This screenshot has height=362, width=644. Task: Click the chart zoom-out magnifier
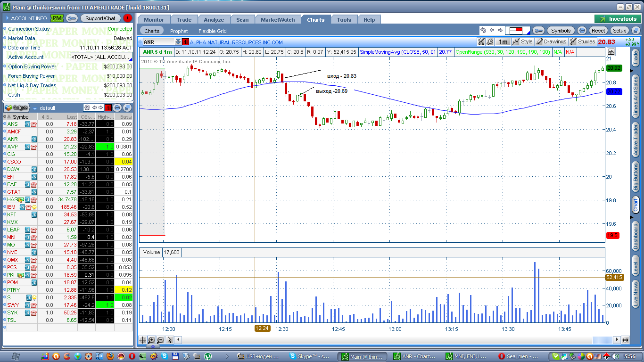(x=160, y=340)
